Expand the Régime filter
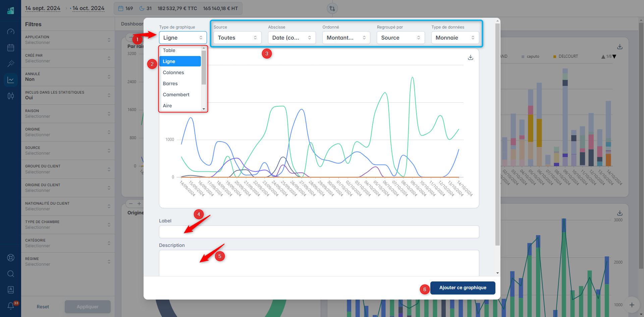The width and height of the screenshot is (644, 317). (x=68, y=262)
